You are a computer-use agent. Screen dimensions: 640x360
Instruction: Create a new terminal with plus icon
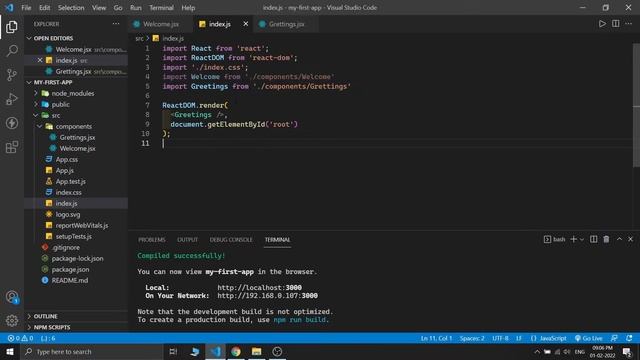point(573,239)
